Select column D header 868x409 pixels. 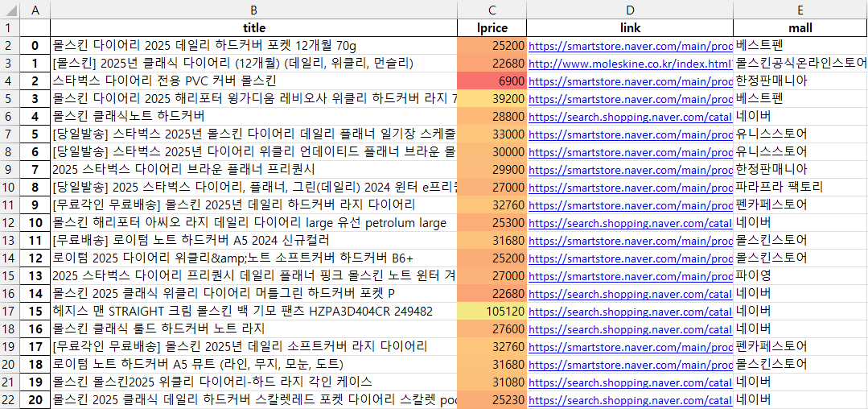point(629,10)
